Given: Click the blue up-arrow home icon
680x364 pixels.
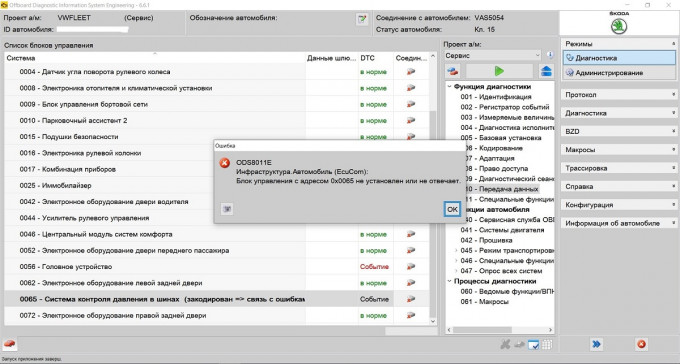Looking at the screenshot, I should 546,71.
